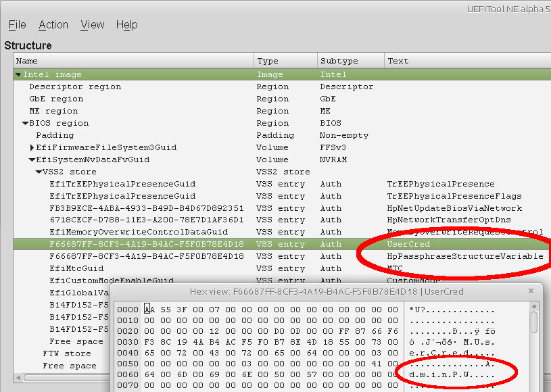551x392 pixels.
Task: Select the UserCred text cell
Action: (x=408, y=244)
